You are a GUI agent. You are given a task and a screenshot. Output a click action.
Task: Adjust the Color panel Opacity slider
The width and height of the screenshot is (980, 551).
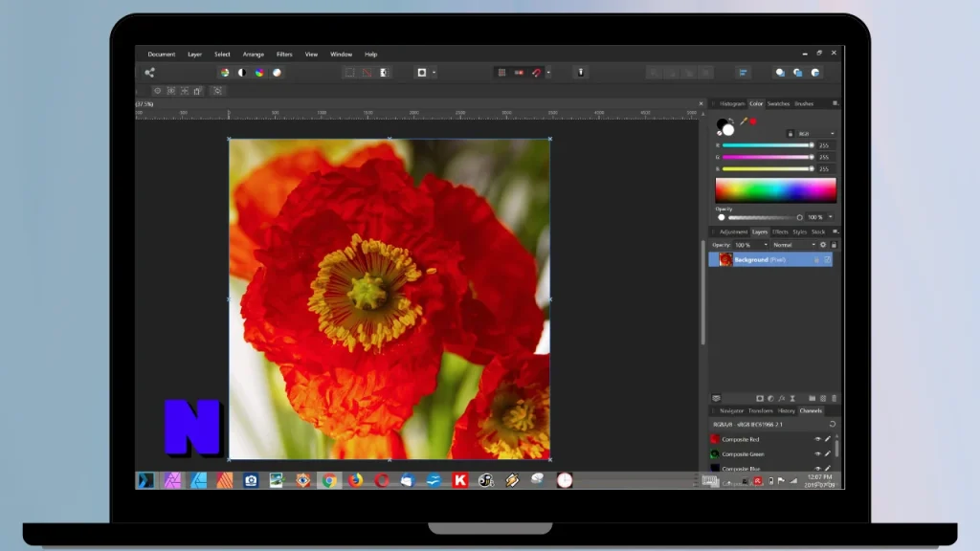[x=765, y=217]
